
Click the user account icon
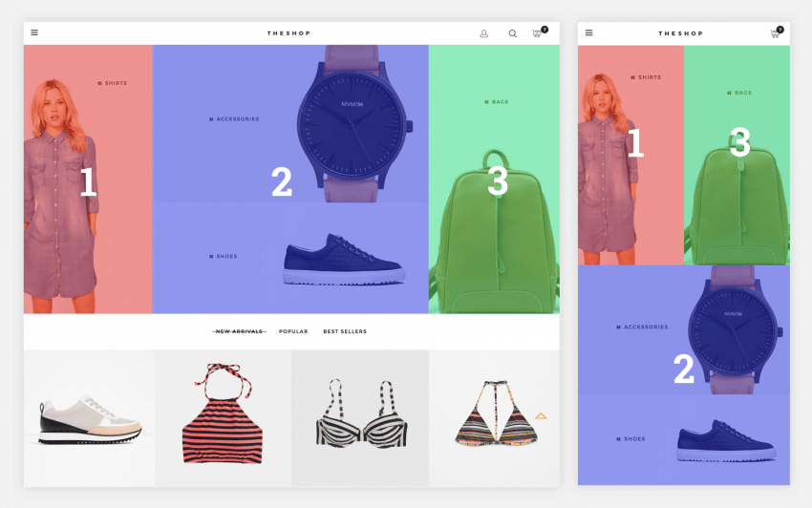[x=483, y=33]
